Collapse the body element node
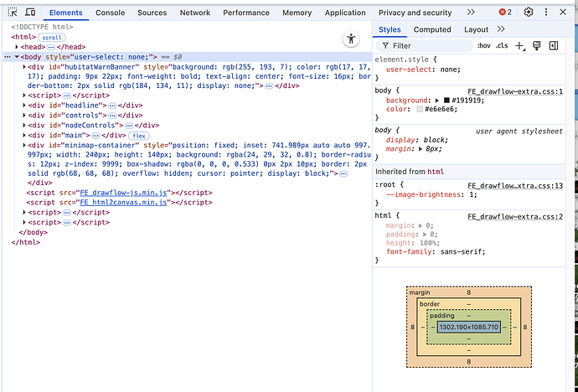Image resolution: width=578 pixels, height=392 pixels. [x=17, y=57]
